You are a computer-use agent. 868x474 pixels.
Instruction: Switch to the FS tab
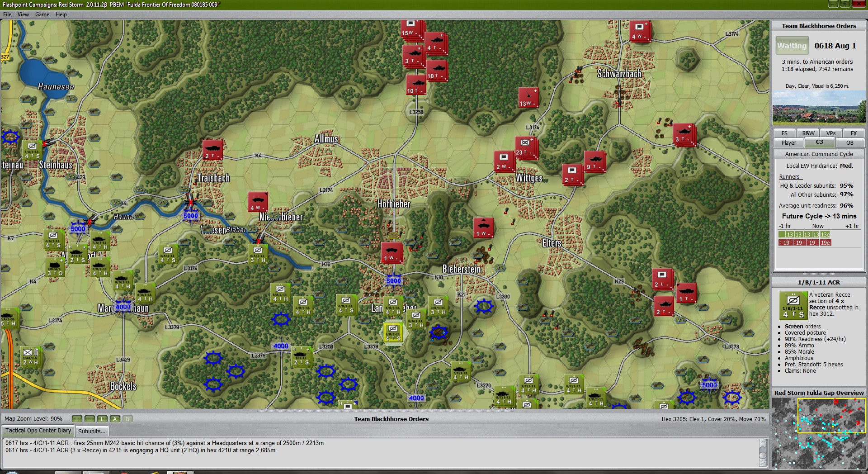pyautogui.click(x=784, y=133)
